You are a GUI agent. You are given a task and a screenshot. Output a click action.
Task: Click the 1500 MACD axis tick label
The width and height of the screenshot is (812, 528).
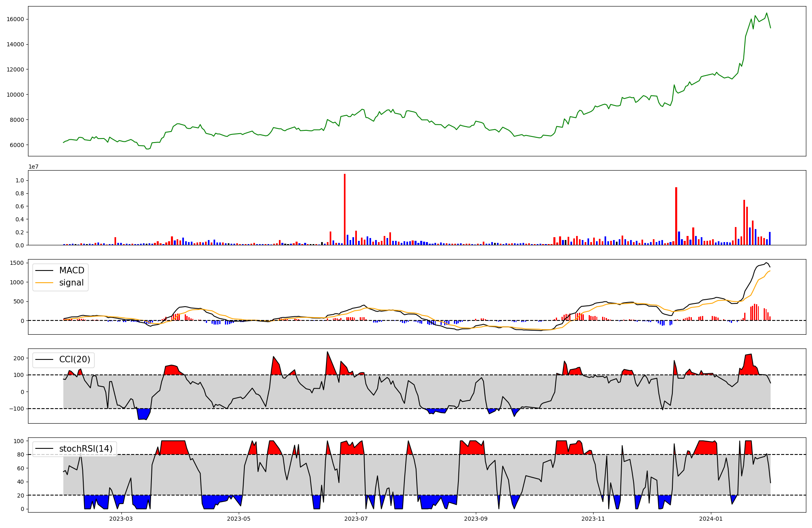pyautogui.click(x=17, y=263)
